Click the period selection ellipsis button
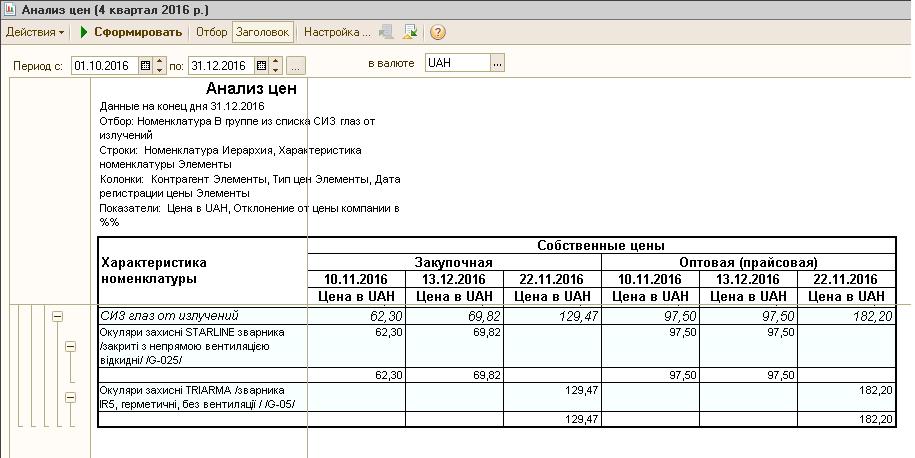This screenshot has width=915, height=458. point(296,66)
